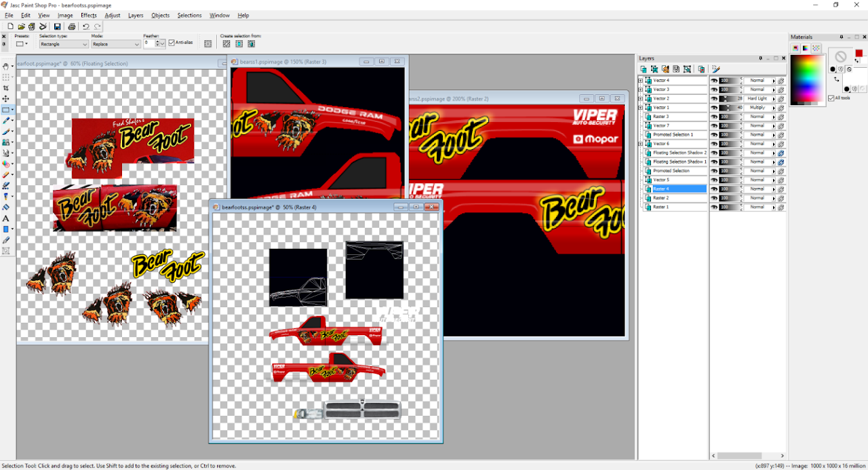Select the Vector 5 layer
This screenshot has width=868, height=470.
(675, 180)
